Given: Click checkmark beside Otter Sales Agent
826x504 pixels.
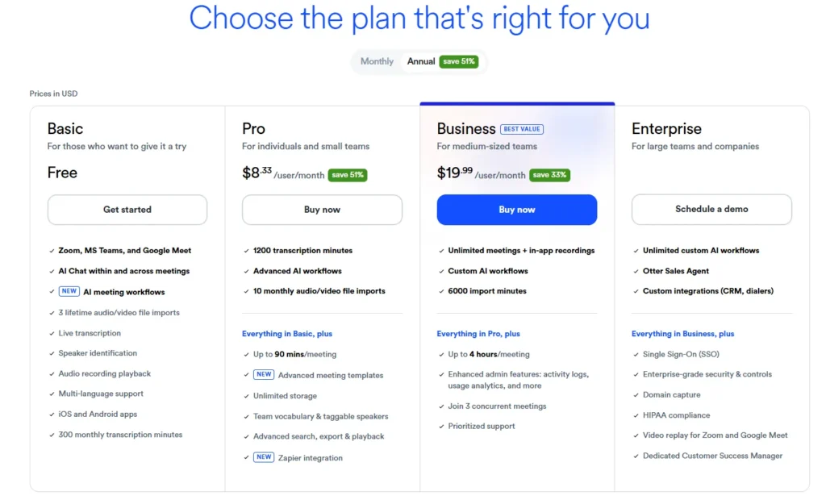Looking at the screenshot, I should pos(636,271).
